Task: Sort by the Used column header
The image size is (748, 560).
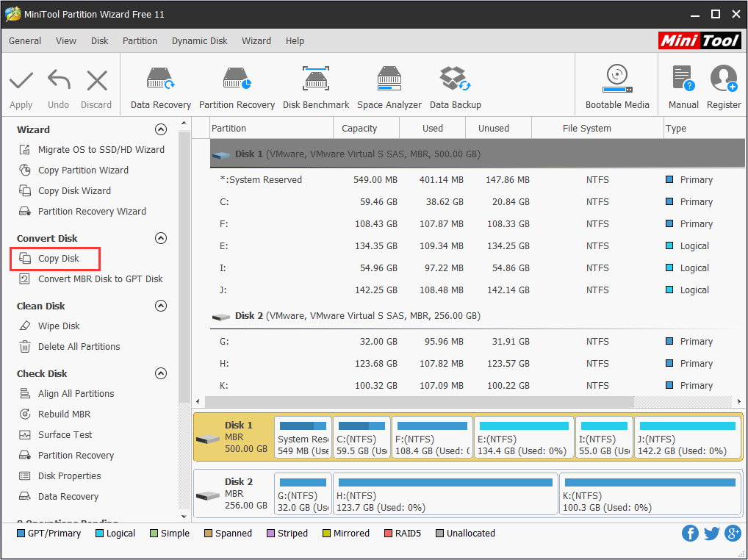Action: (x=432, y=129)
